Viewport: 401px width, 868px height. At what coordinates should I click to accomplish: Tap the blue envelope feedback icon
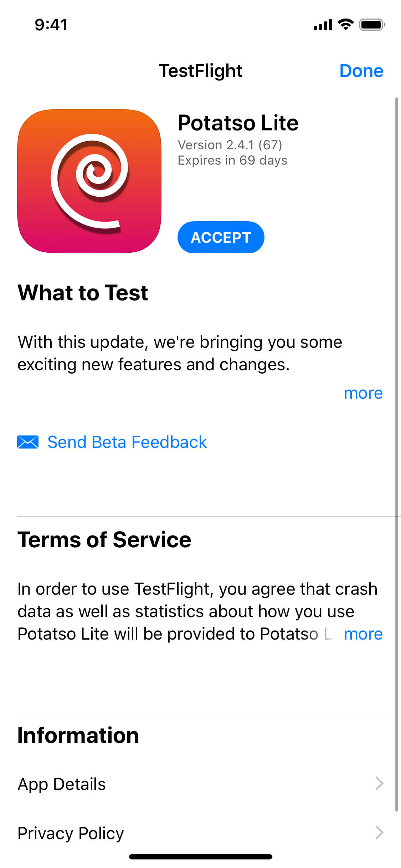28,442
